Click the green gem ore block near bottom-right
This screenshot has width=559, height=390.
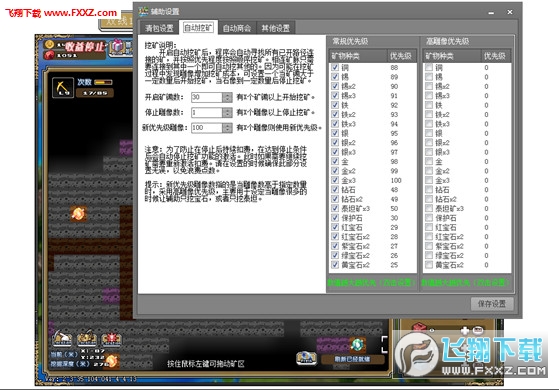click(x=357, y=344)
